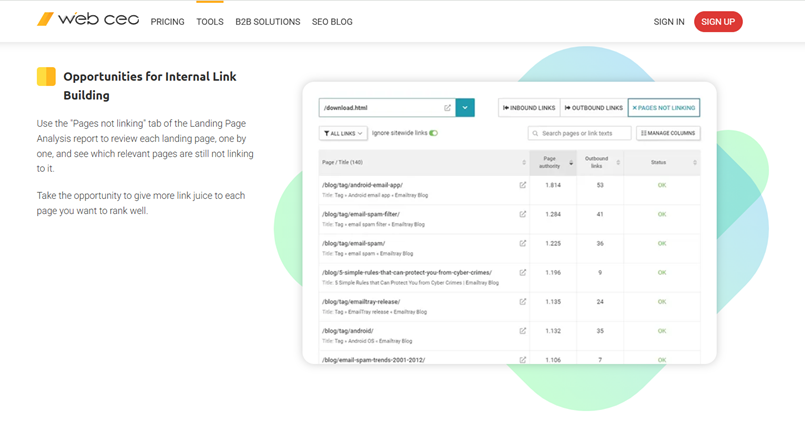
Task: Open the Sign In link
Action: click(669, 21)
